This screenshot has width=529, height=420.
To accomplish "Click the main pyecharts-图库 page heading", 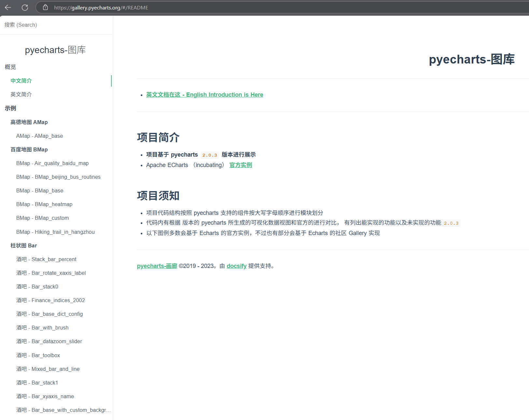I will (x=472, y=59).
